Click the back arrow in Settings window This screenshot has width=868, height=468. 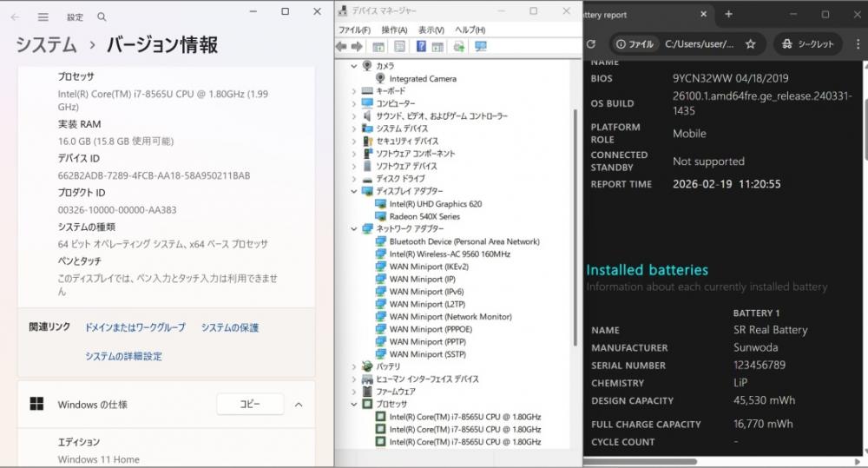[16, 17]
